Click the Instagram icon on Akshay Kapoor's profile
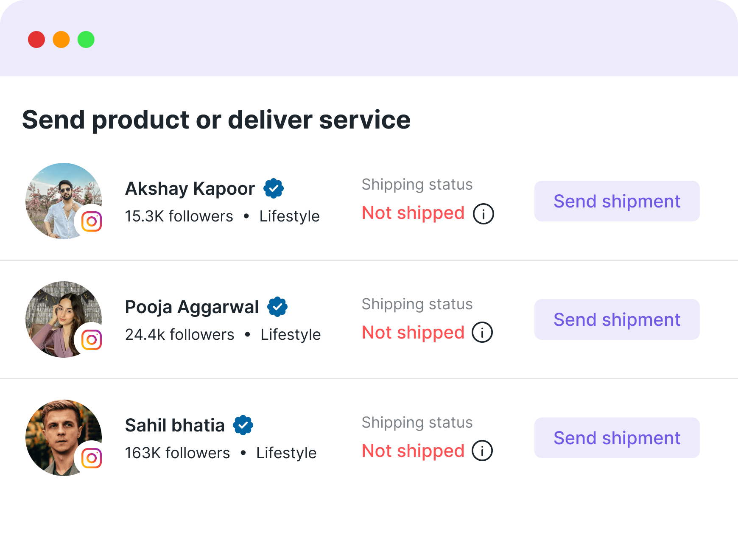Image resolution: width=738 pixels, height=560 pixels. pyautogui.click(x=92, y=221)
